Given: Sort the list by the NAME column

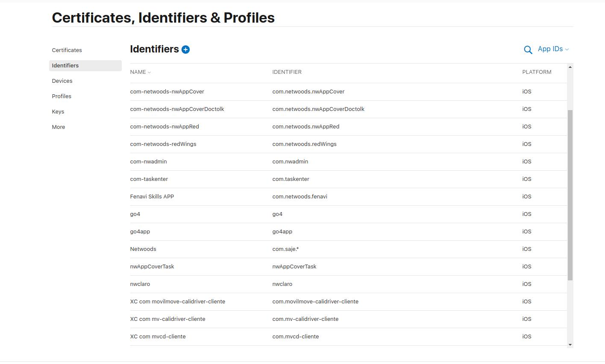Looking at the screenshot, I should pyautogui.click(x=141, y=72).
